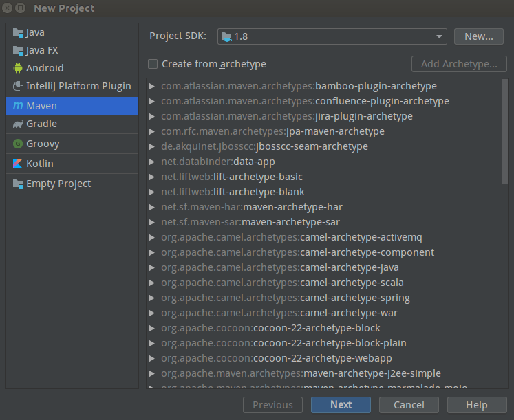Click the Gradle elephant icon
This screenshot has height=420, width=514.
pos(18,124)
